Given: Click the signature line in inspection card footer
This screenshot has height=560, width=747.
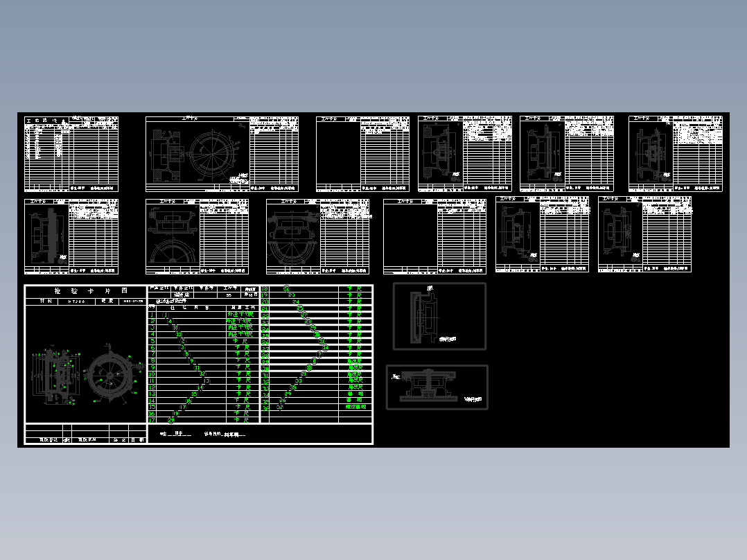Looking at the screenshot, I should (204, 434).
